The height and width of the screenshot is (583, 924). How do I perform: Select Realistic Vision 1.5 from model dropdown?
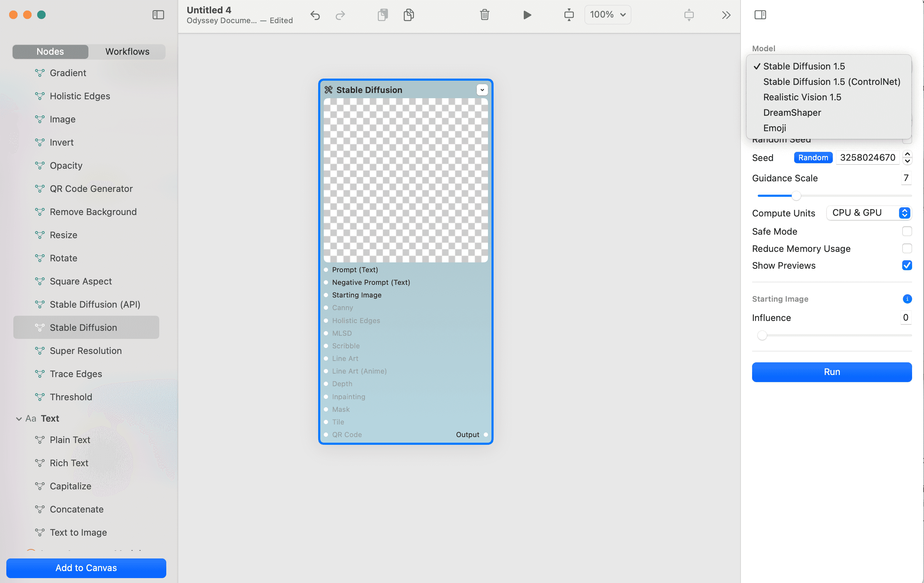click(802, 97)
